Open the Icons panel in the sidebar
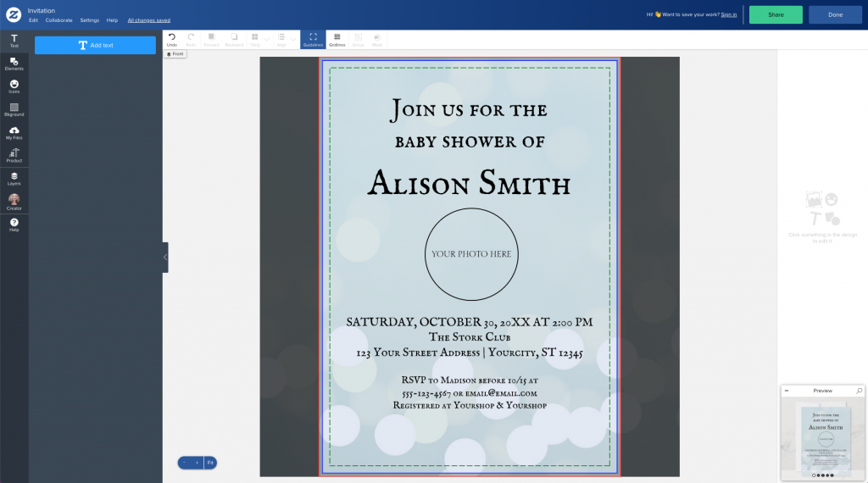 pos(14,86)
